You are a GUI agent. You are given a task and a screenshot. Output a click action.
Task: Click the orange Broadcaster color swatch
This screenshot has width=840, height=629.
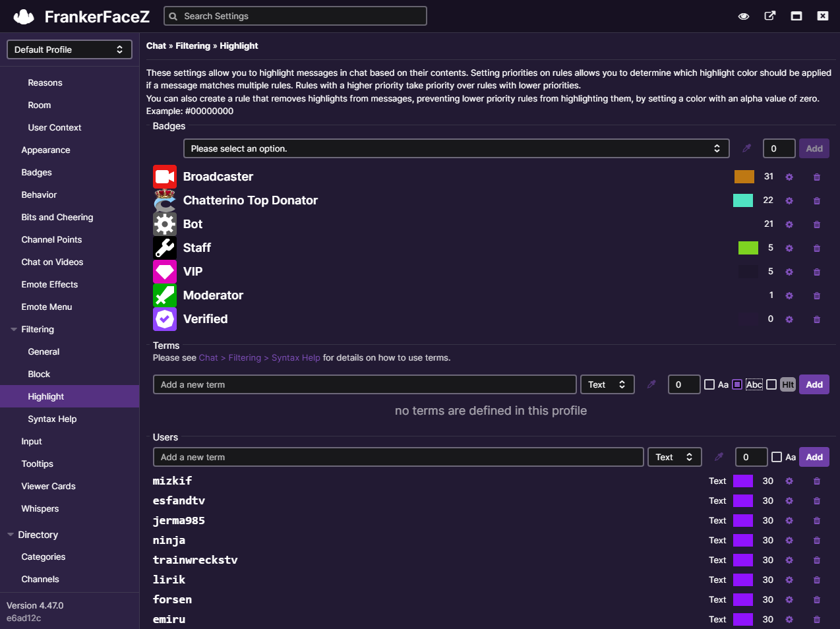click(744, 177)
